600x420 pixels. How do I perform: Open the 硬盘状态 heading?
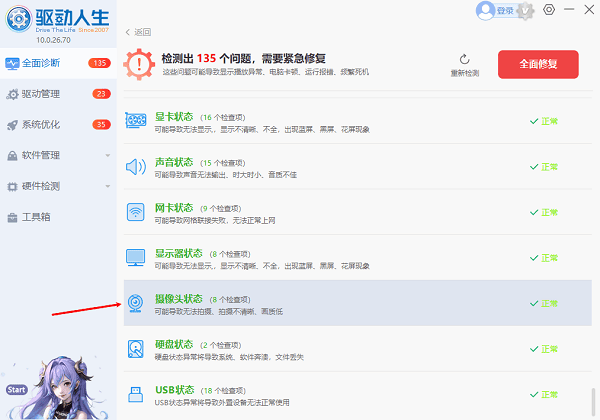(x=174, y=344)
